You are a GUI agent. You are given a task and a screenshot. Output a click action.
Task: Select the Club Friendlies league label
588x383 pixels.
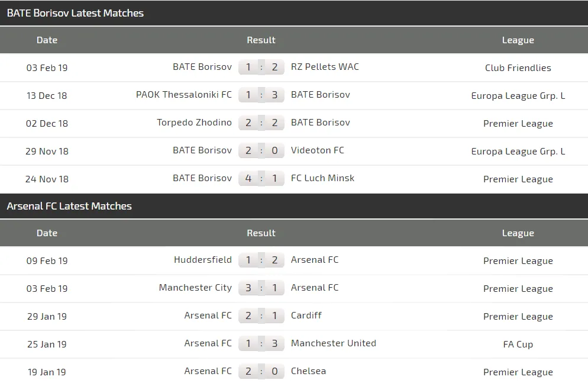(x=518, y=67)
